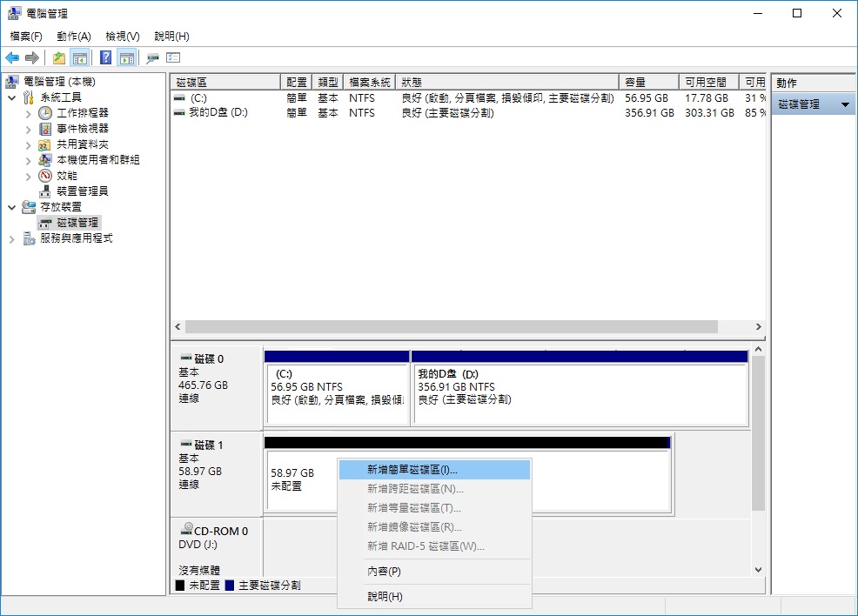
Task: Click the 效能 performance icon
Action: click(x=45, y=176)
